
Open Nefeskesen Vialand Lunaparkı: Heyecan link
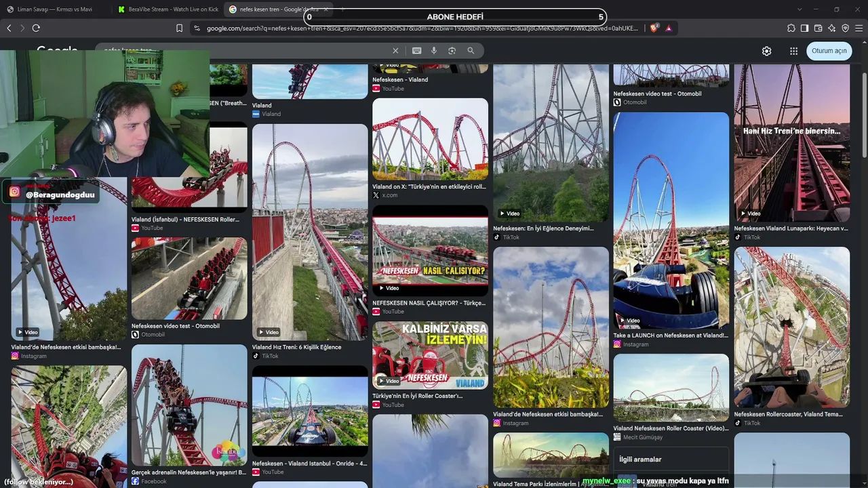(791, 228)
